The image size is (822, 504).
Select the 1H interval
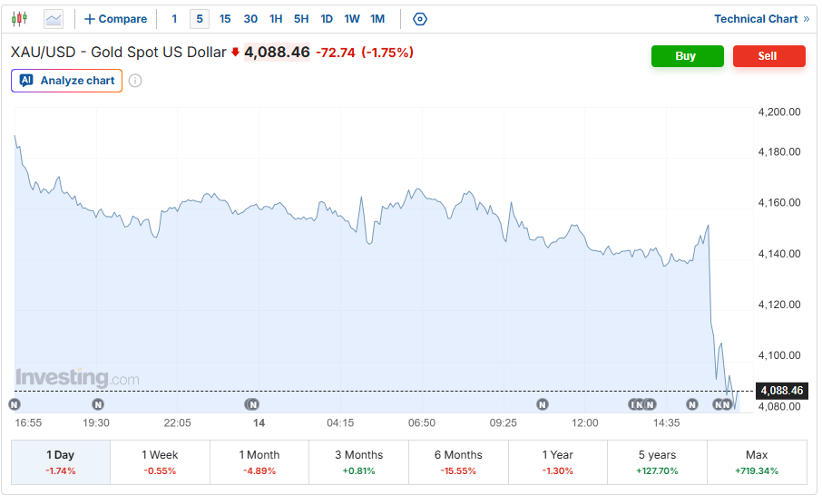(x=276, y=19)
